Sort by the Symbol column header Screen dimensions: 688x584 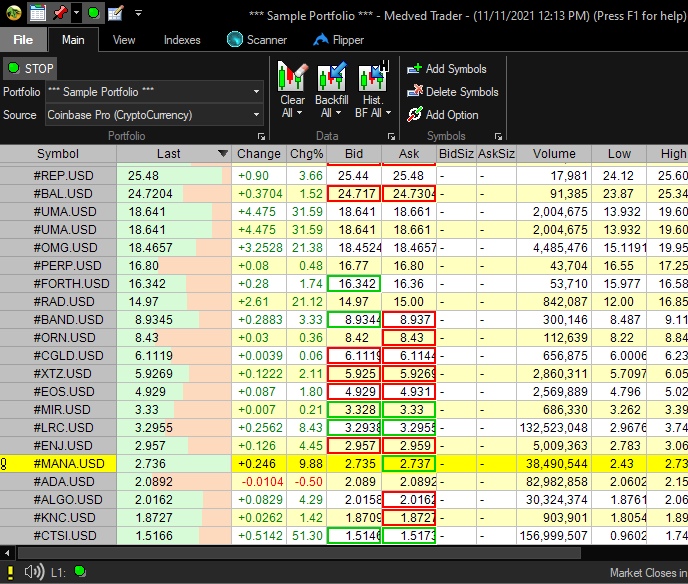coord(58,154)
